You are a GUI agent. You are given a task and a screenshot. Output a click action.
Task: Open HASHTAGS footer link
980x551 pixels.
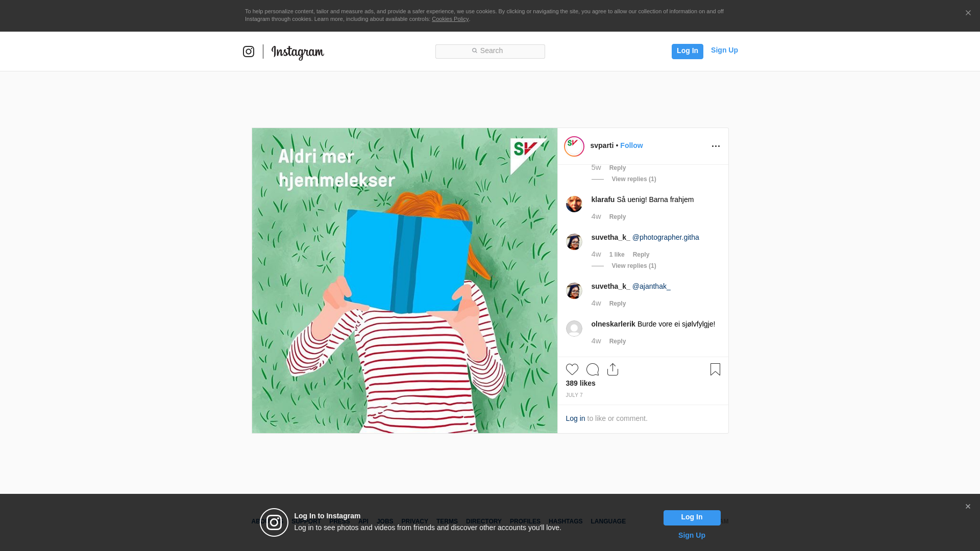coord(566,521)
